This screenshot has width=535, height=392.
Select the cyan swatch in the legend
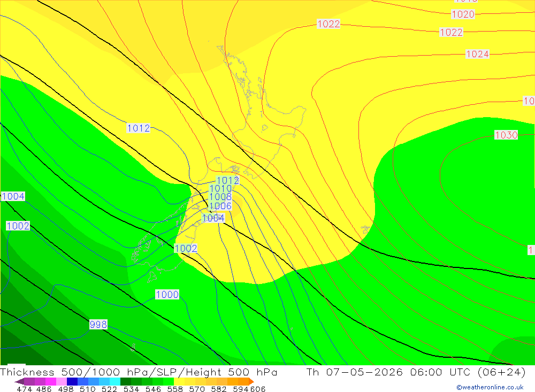[115, 381]
